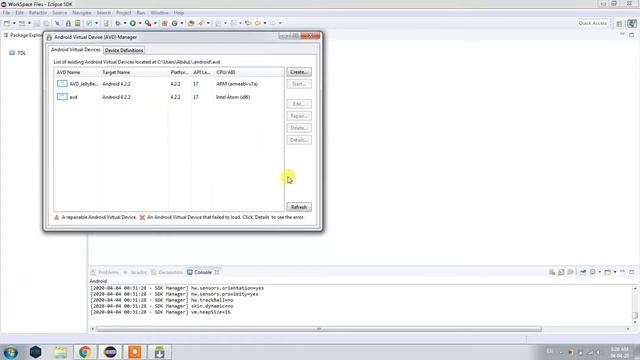This screenshot has height=360, width=640.
Task: Open the Chrome taskbar icon
Action: (x=85, y=352)
